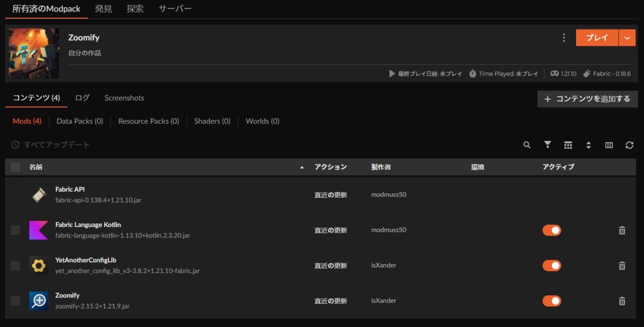The width and height of the screenshot is (644, 327).
Task: Open the Zoomify modpack thumbnail image
Action: pyautogui.click(x=34, y=53)
